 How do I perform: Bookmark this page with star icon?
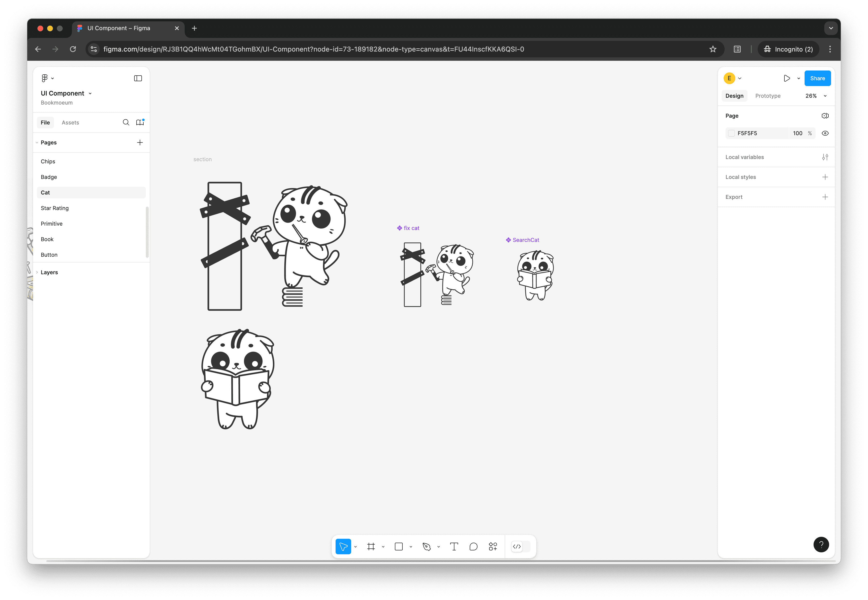(713, 49)
